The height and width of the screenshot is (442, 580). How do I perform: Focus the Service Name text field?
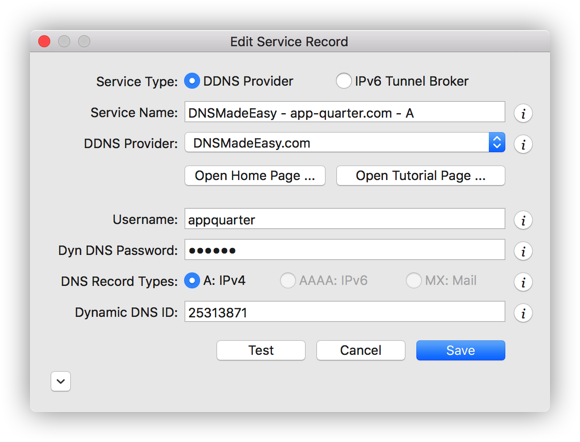(x=345, y=112)
